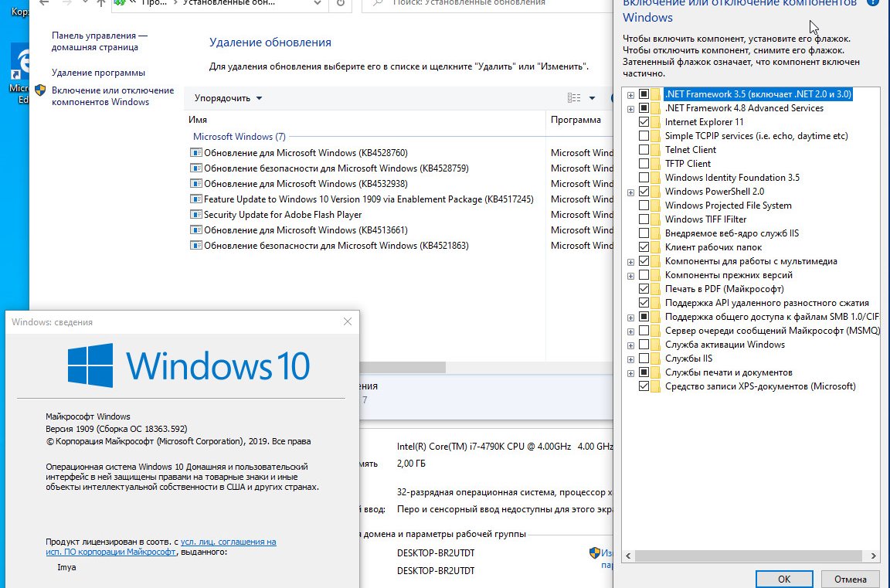
Task: Click the components list right scroll arrow
Action: [874, 556]
